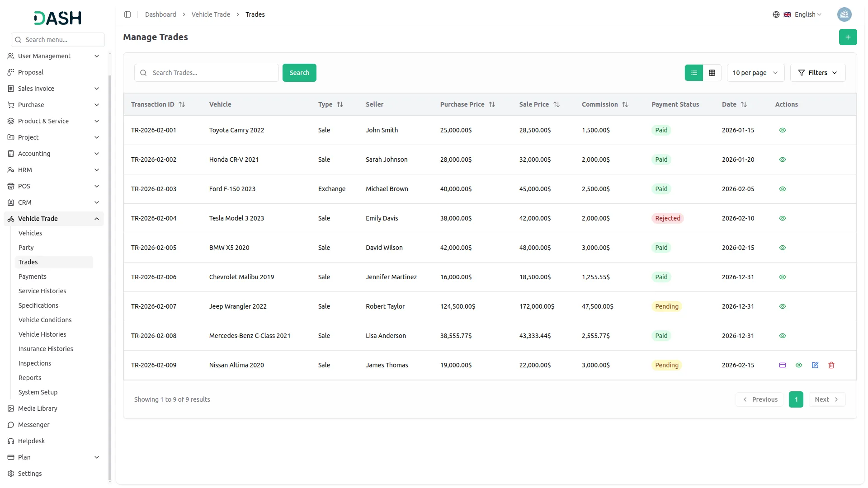Viewport: 868px width, 488px height.
Task: Click the green add trade plus button
Action: click(x=848, y=37)
